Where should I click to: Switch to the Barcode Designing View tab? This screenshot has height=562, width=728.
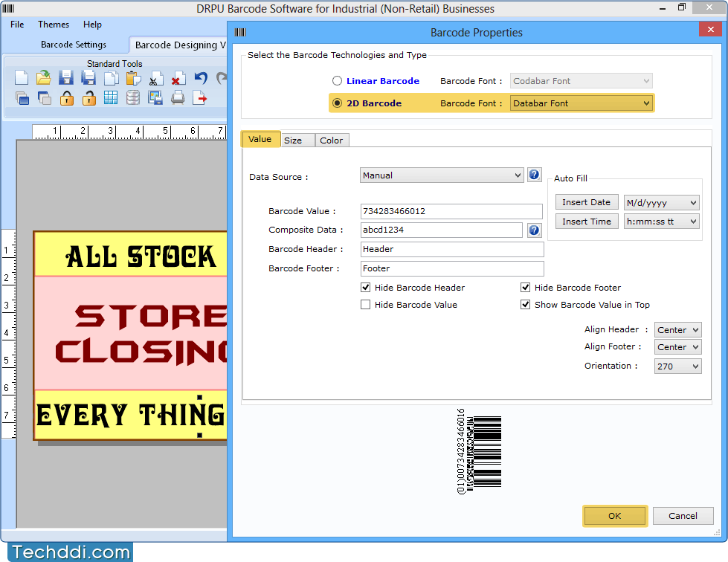pos(178,45)
